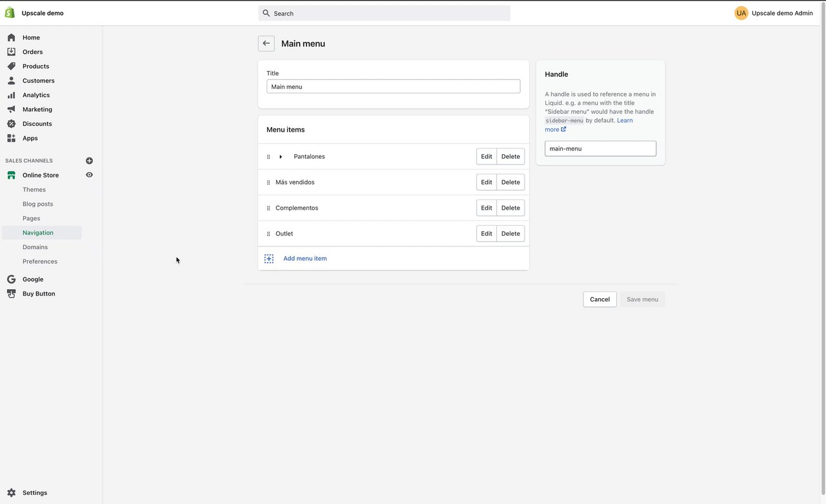
Task: Expand the Pantalones menu item
Action: (281, 157)
